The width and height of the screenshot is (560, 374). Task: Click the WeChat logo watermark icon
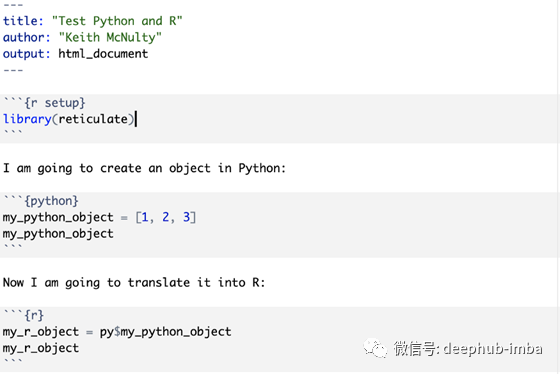375,348
